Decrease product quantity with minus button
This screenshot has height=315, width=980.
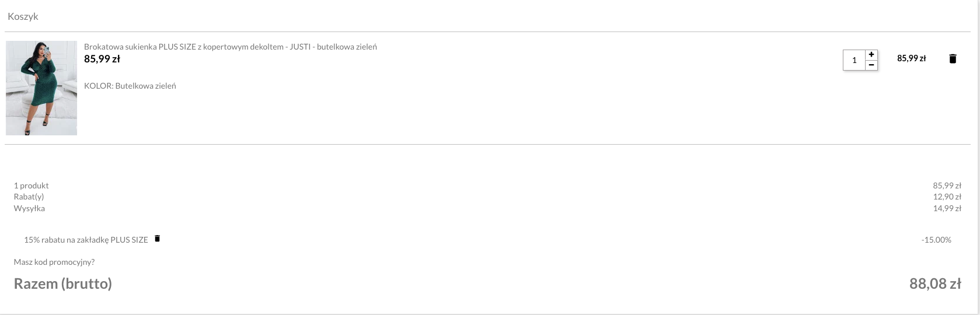[x=871, y=65]
